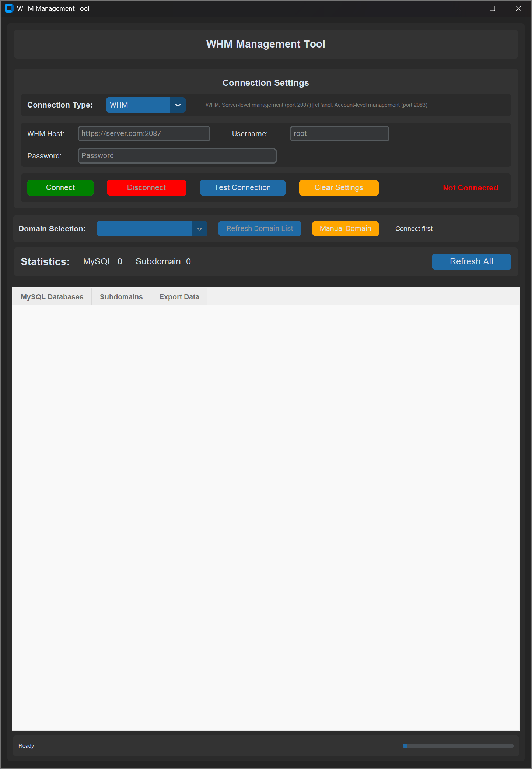Click the 'Connection Settings' heading
532x769 pixels.
[266, 83]
